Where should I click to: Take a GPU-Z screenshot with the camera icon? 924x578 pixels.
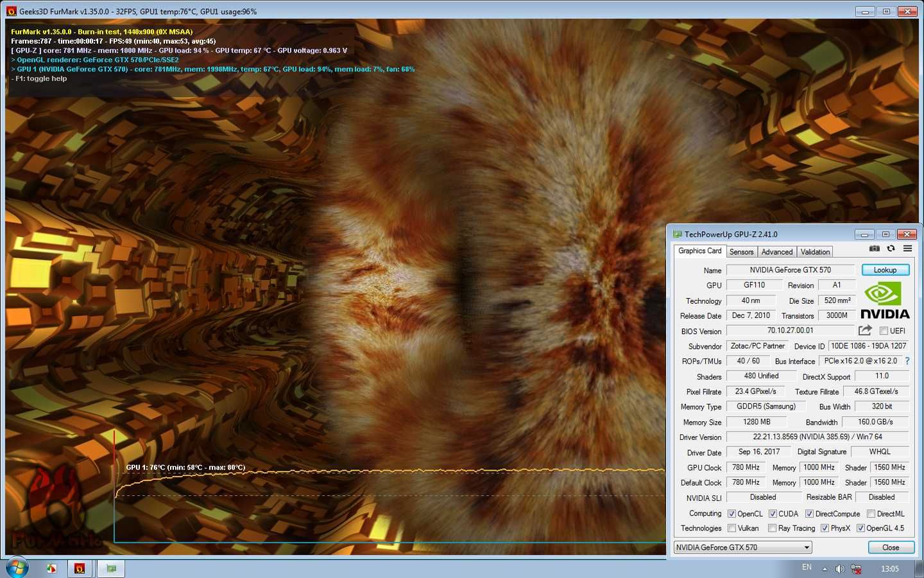pos(874,249)
